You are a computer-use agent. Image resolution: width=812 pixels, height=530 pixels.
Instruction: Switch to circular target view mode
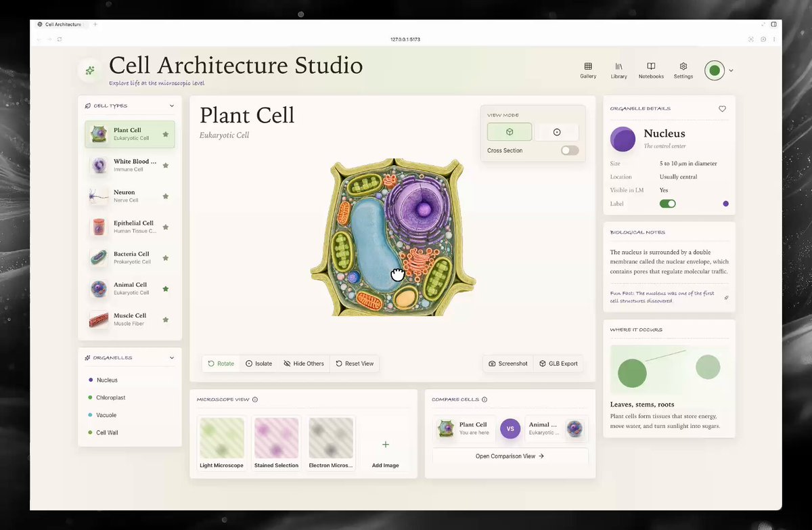[557, 132]
